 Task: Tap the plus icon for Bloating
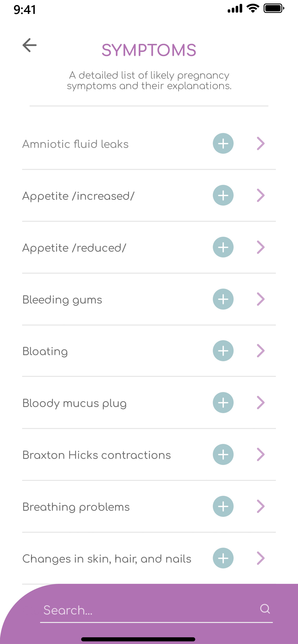223,351
